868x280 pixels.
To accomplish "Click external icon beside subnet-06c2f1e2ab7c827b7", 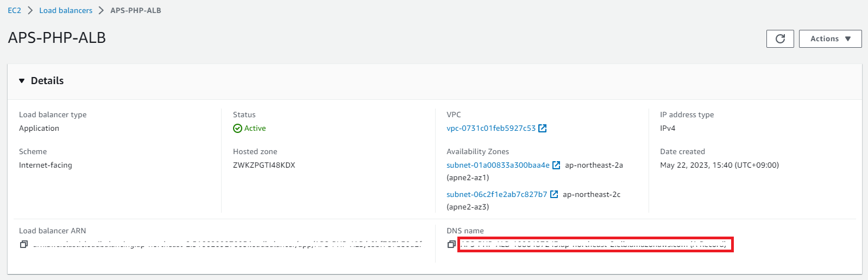I will pyautogui.click(x=554, y=194).
